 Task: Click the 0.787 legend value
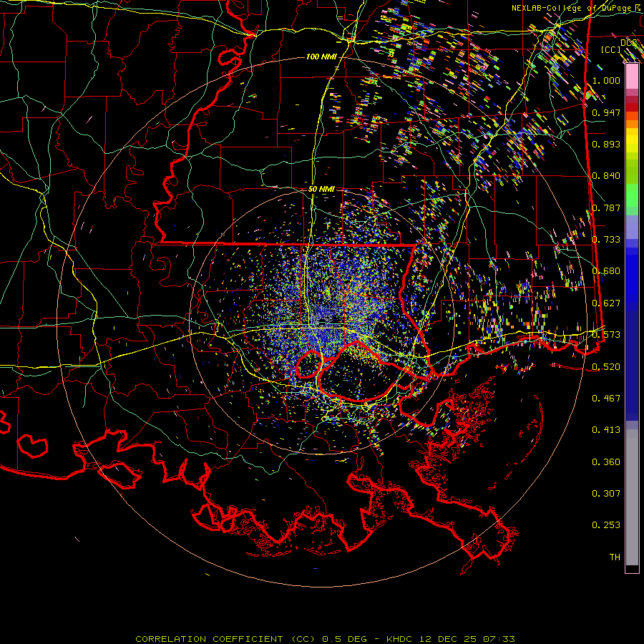point(606,208)
